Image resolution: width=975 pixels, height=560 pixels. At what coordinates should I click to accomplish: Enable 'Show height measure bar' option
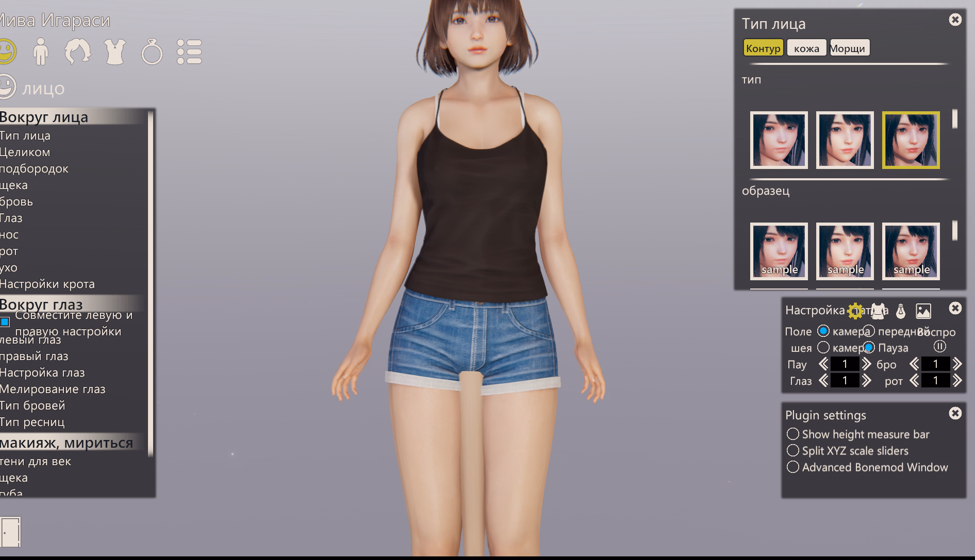(x=793, y=434)
